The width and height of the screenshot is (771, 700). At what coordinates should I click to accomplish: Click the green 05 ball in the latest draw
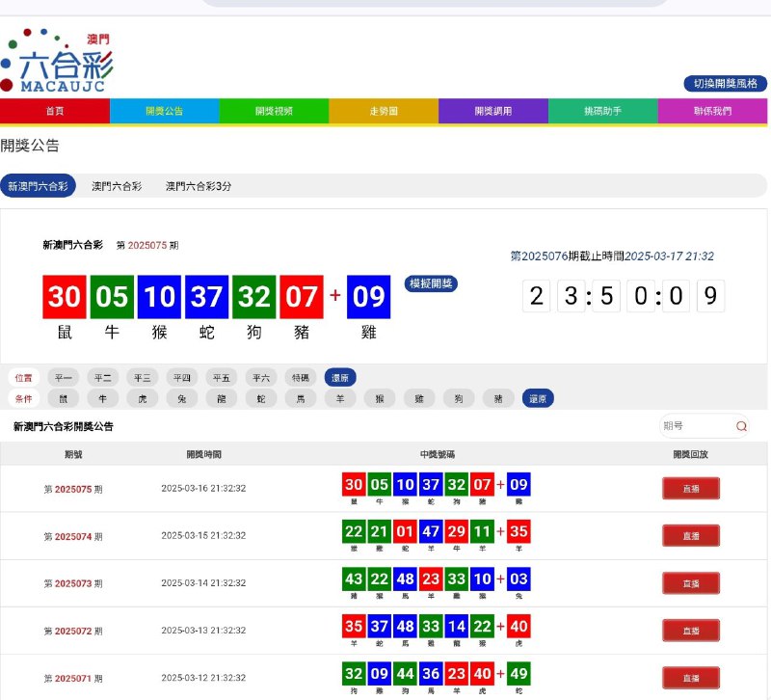[112, 297]
